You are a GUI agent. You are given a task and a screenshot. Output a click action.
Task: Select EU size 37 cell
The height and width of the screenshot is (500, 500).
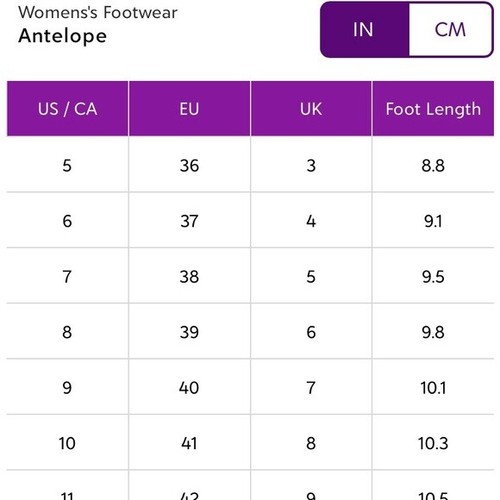[189, 221]
